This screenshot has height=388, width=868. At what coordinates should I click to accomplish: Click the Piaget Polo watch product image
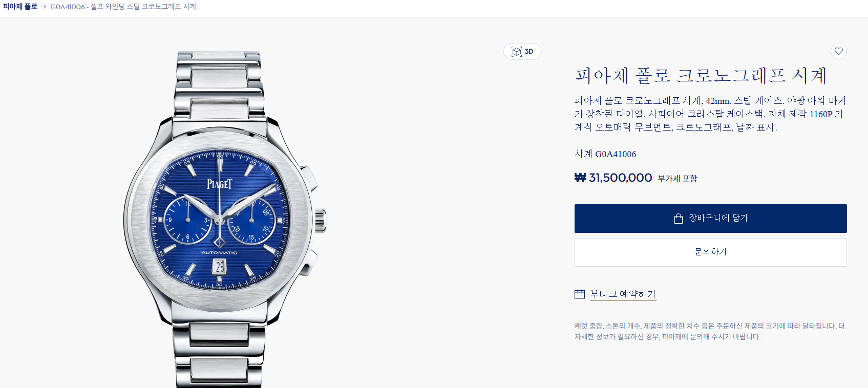tap(224, 219)
